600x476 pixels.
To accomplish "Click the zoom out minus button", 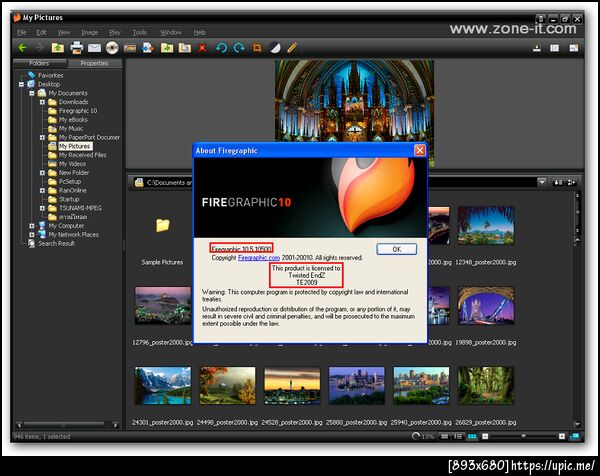I will 485,436.
